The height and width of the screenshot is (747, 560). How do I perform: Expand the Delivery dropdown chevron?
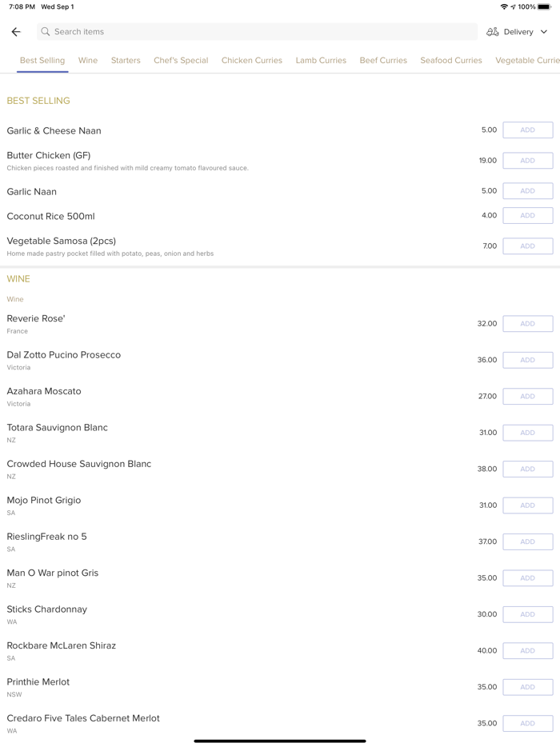[544, 32]
